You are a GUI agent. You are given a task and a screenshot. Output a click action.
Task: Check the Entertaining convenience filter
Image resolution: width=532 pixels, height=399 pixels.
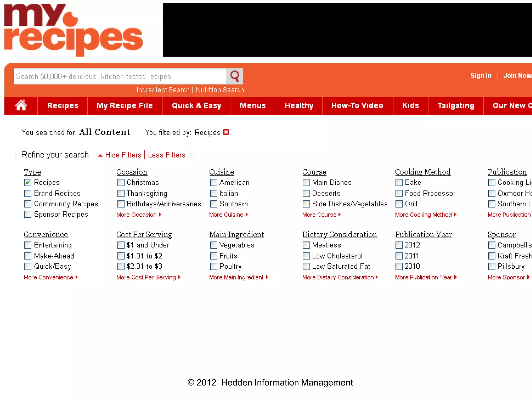[28, 245]
